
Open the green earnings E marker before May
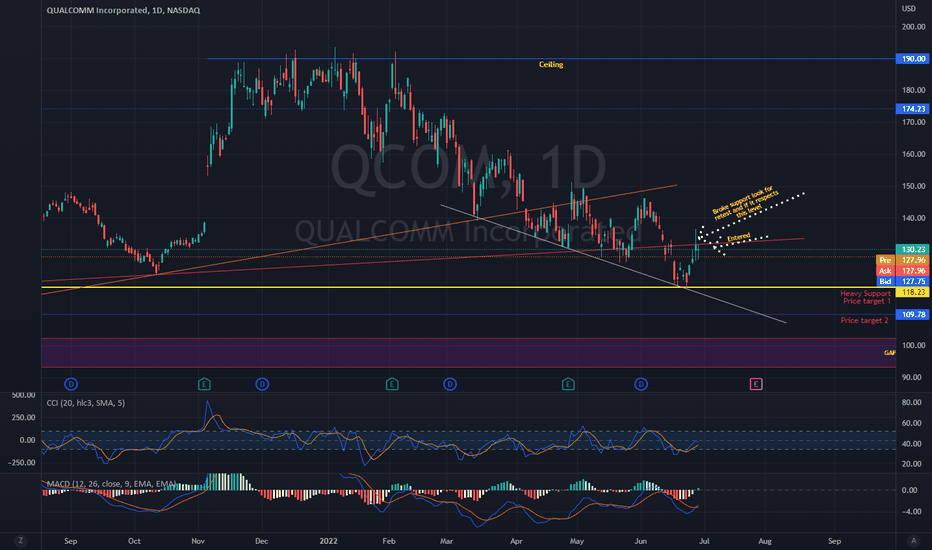coord(568,384)
